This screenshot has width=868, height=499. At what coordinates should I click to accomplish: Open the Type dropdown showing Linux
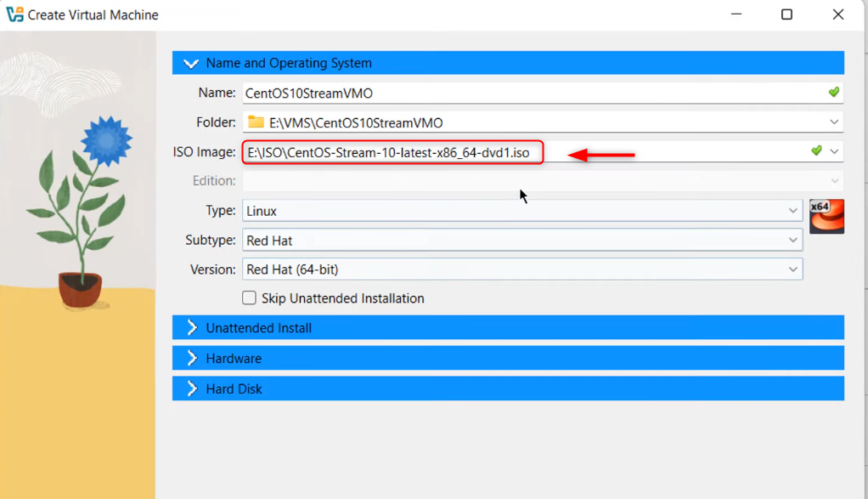coord(793,209)
